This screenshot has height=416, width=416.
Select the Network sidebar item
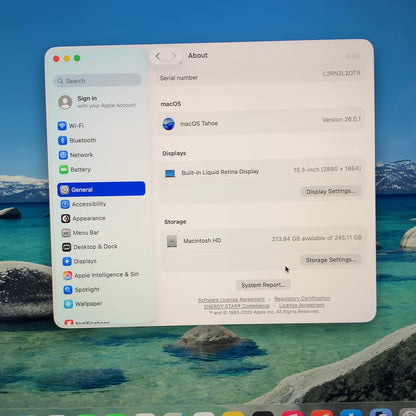76,155
